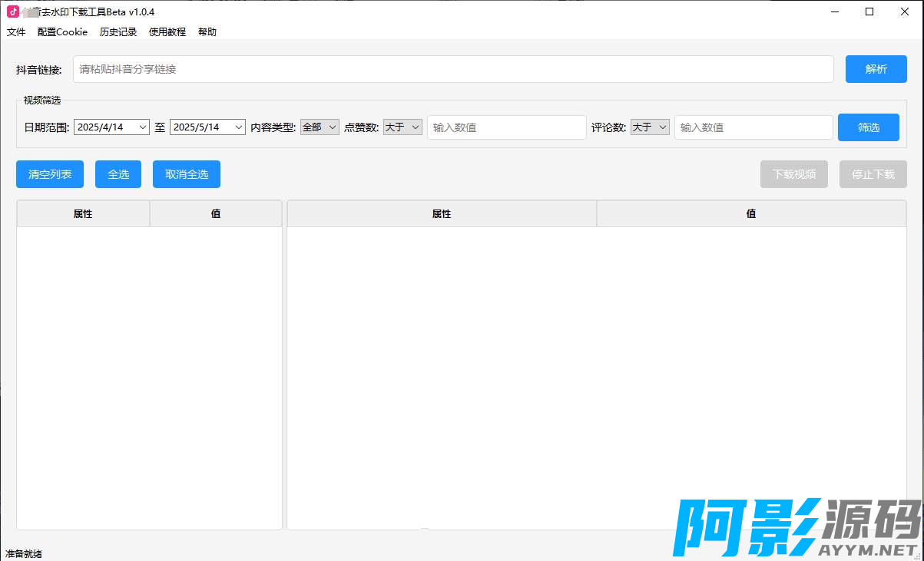Focus the 点赞数 value input field

click(507, 127)
